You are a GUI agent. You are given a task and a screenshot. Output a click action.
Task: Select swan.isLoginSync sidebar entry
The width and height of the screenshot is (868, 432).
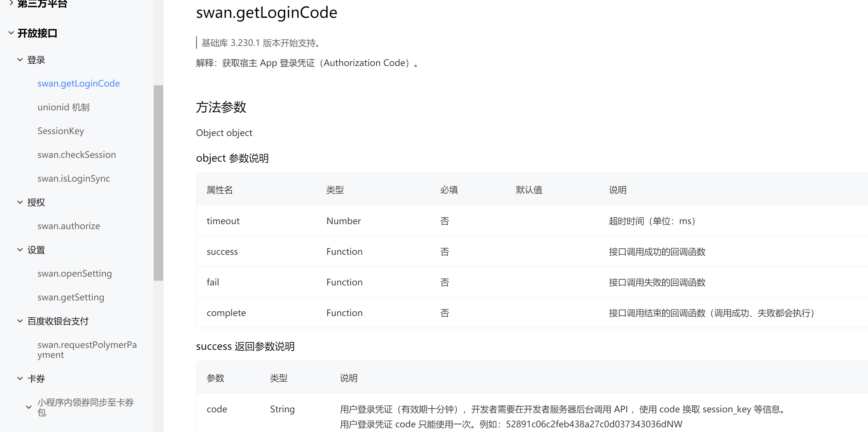(73, 178)
